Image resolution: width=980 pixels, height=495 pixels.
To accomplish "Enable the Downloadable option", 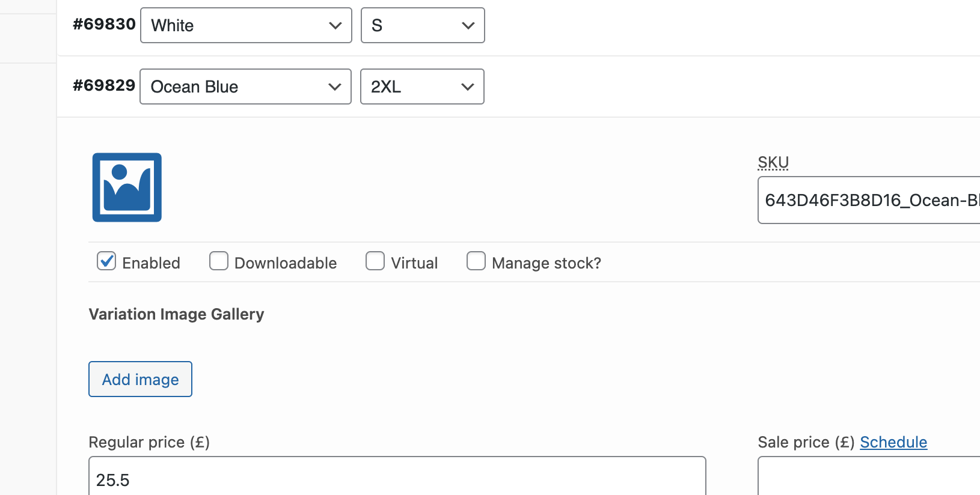I will [x=219, y=261].
